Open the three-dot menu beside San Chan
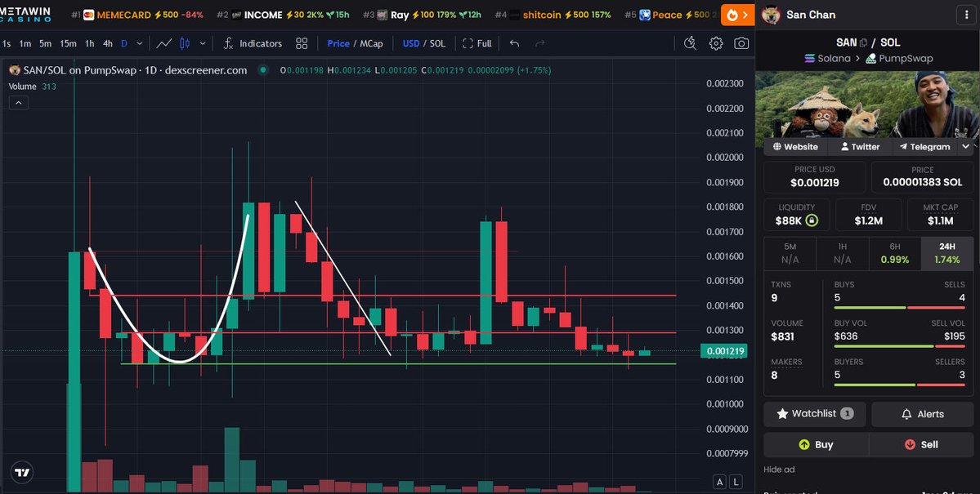Screen dimensions: 980x494 (966, 15)
